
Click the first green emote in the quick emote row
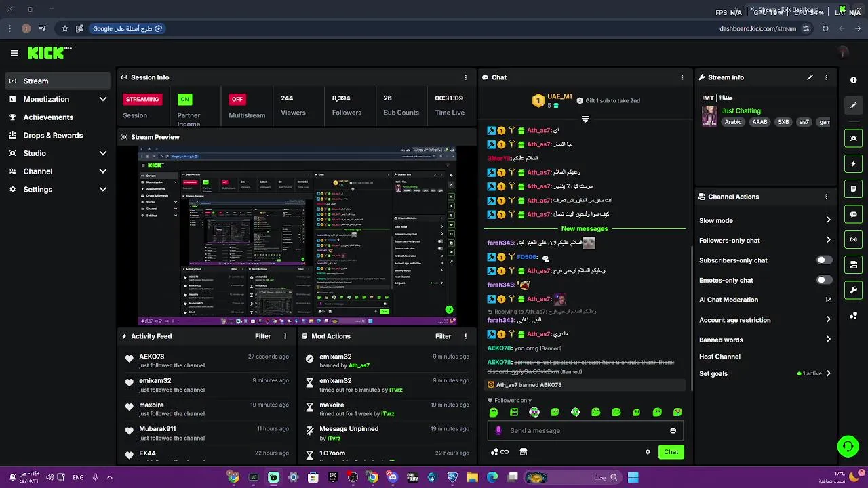pyautogui.click(x=494, y=412)
